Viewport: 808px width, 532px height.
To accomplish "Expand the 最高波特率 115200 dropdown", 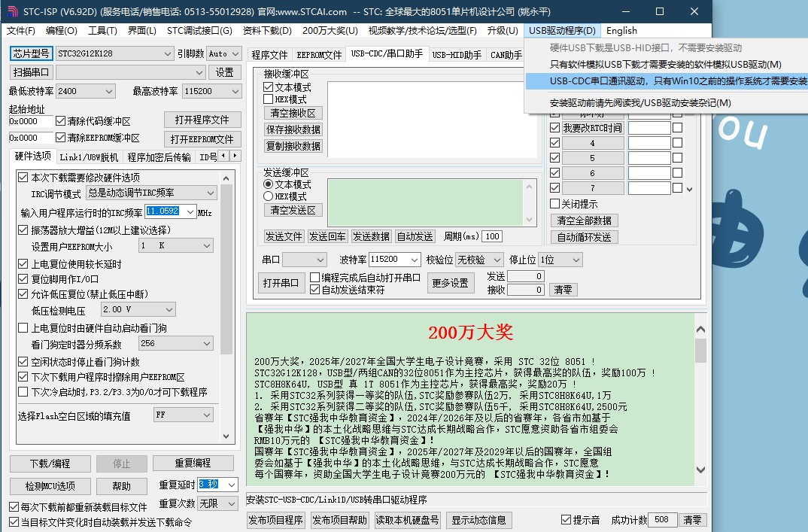I will coord(235,91).
